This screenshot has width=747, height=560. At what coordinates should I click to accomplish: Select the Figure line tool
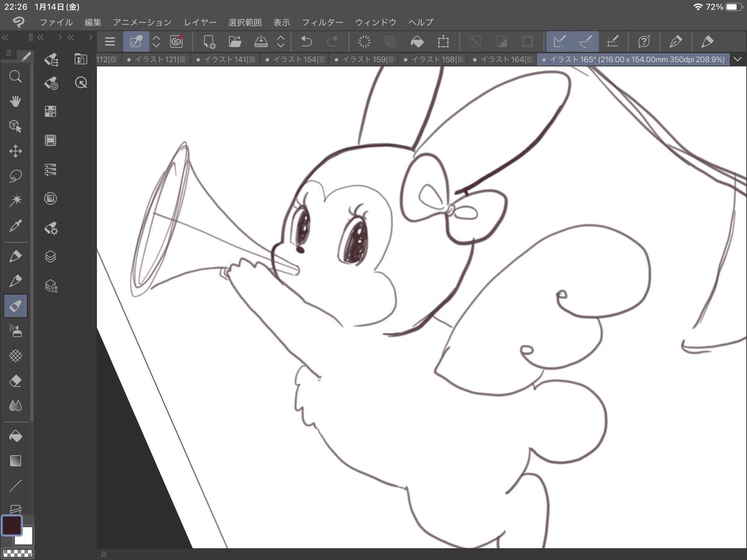click(x=16, y=486)
